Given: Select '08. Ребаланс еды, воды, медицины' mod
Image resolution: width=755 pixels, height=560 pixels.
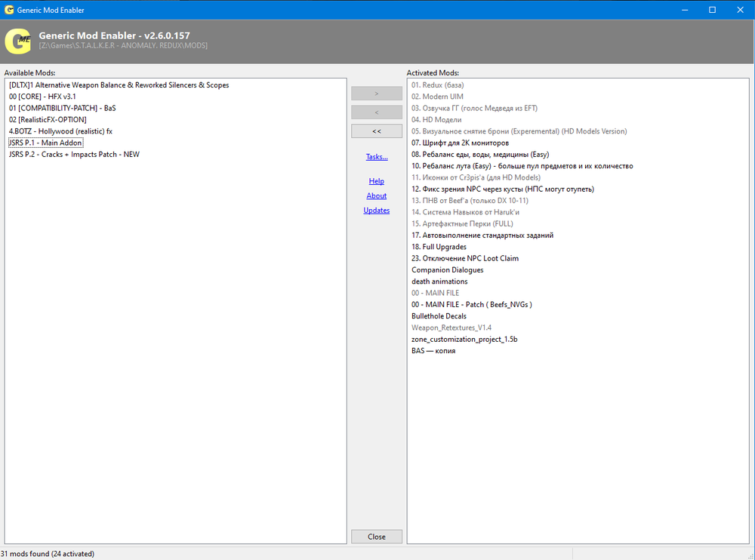Looking at the screenshot, I should 480,155.
